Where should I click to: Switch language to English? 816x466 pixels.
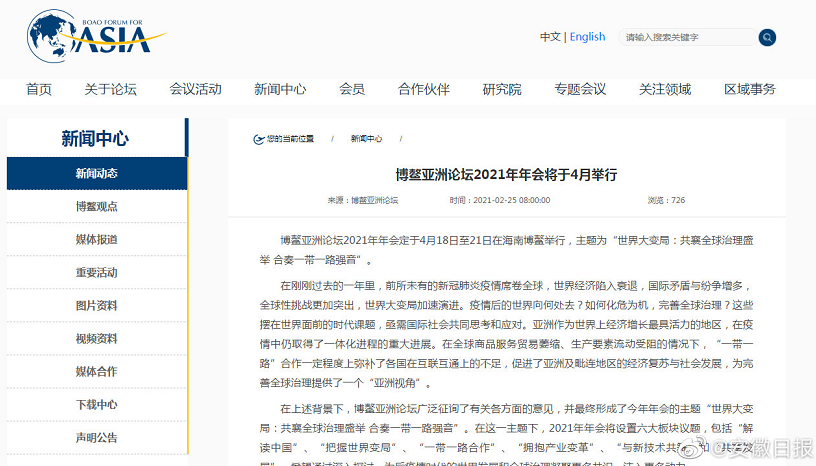[x=587, y=37]
